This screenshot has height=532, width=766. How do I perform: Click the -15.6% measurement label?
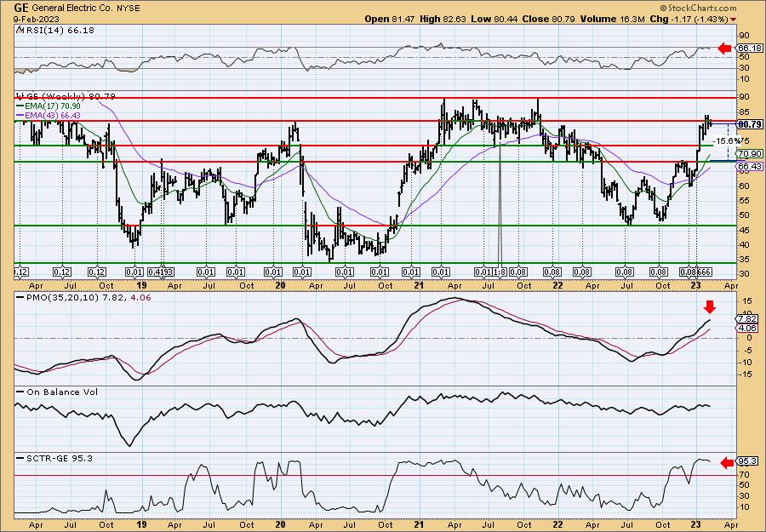(726, 141)
